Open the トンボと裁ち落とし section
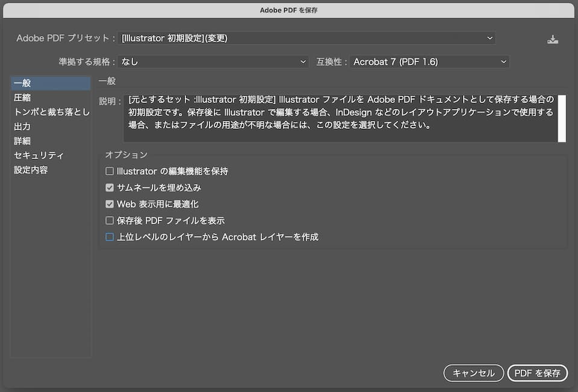Screen dimensions: 578x392 [51, 112]
